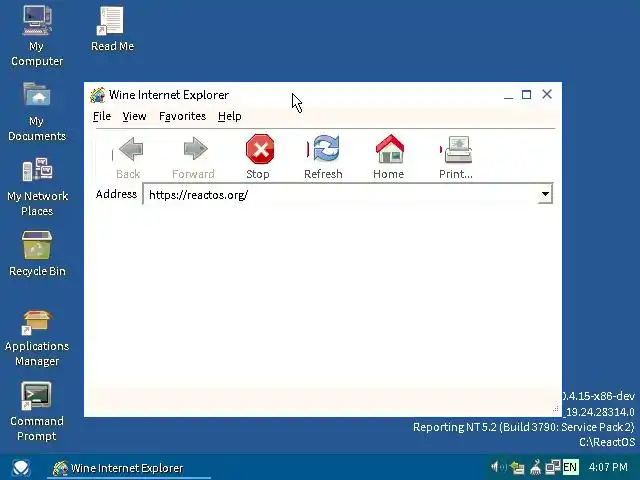Screen dimensions: 640x480
Task: Click the window resize grip corner
Action: pos(556,409)
